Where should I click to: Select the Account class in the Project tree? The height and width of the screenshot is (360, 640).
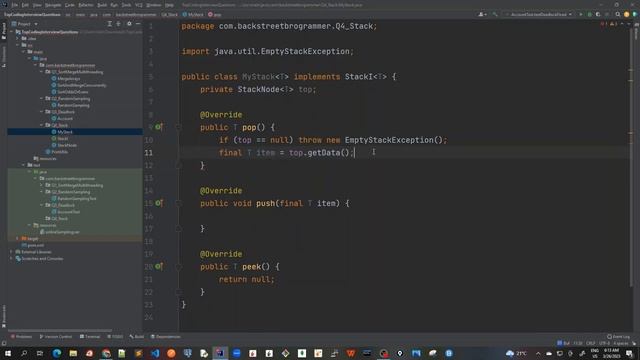[x=64, y=118]
